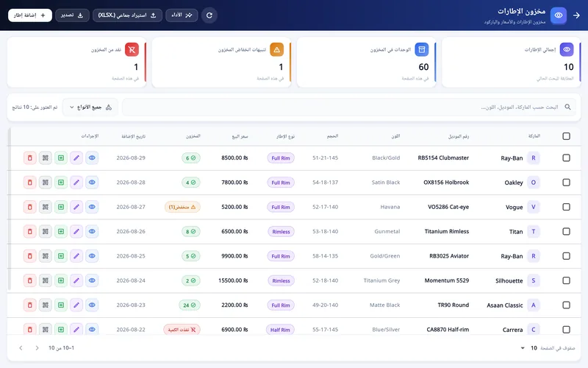Click out of stock badge in Carrera row
Screen dimensions: 588x368
[x=182, y=330]
